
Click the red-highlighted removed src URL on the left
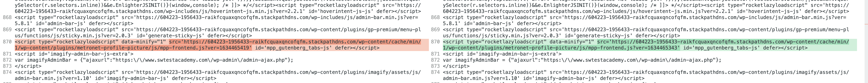(x=295, y=42)
